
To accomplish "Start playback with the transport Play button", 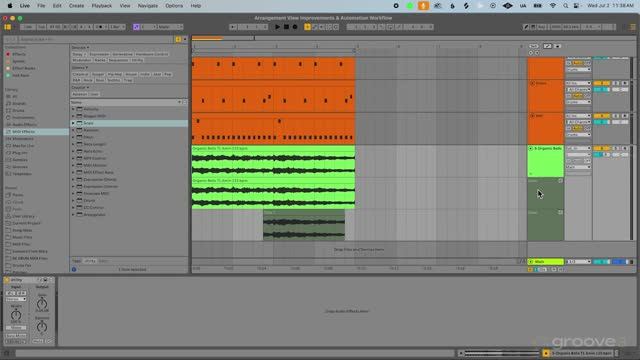I will point(278,27).
